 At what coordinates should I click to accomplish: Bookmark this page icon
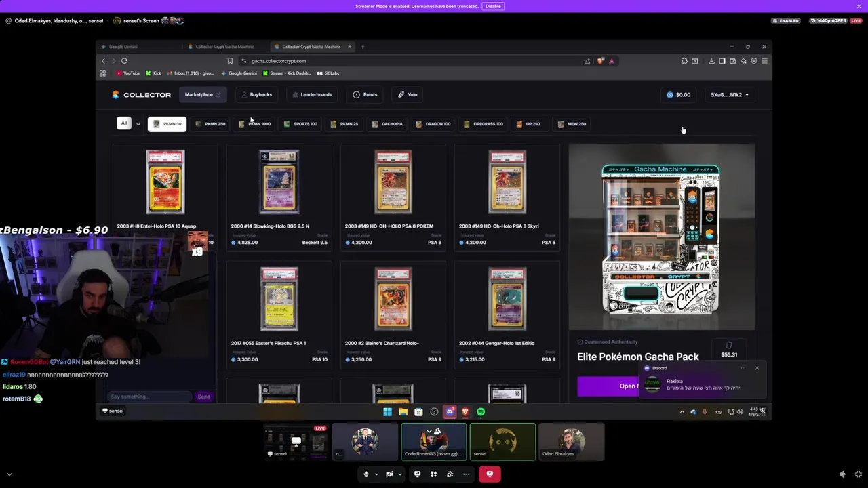[230, 61]
